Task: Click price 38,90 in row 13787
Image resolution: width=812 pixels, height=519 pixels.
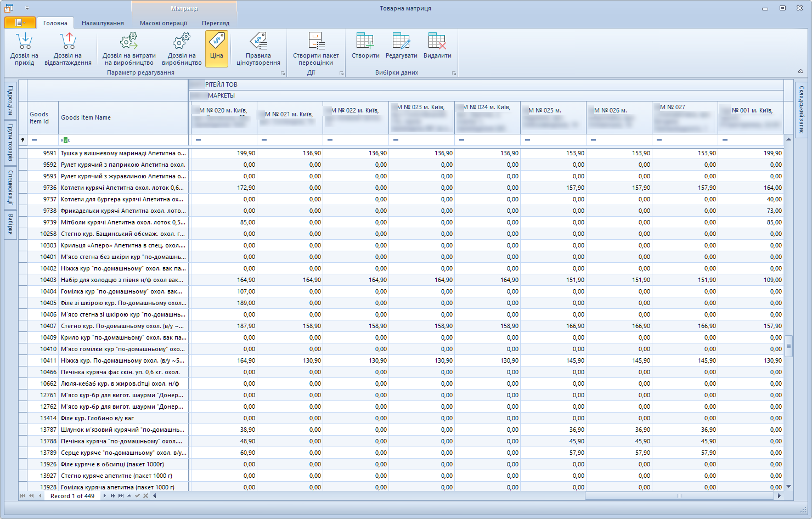Action: pyautogui.click(x=247, y=430)
